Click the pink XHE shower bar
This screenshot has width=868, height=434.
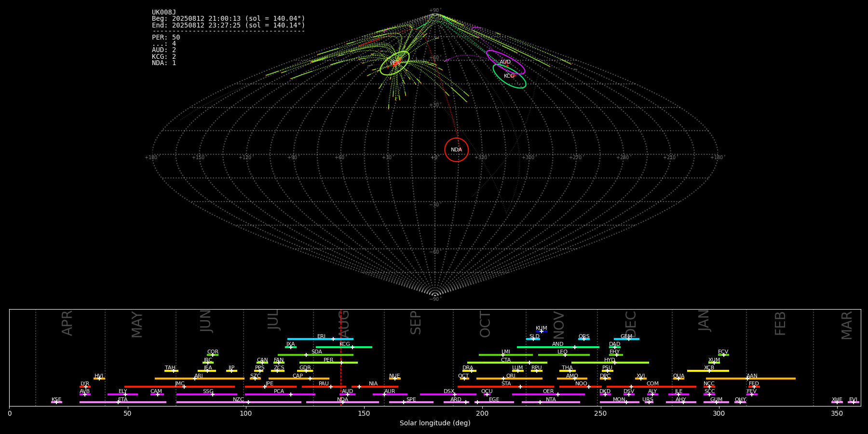[x=837, y=402]
